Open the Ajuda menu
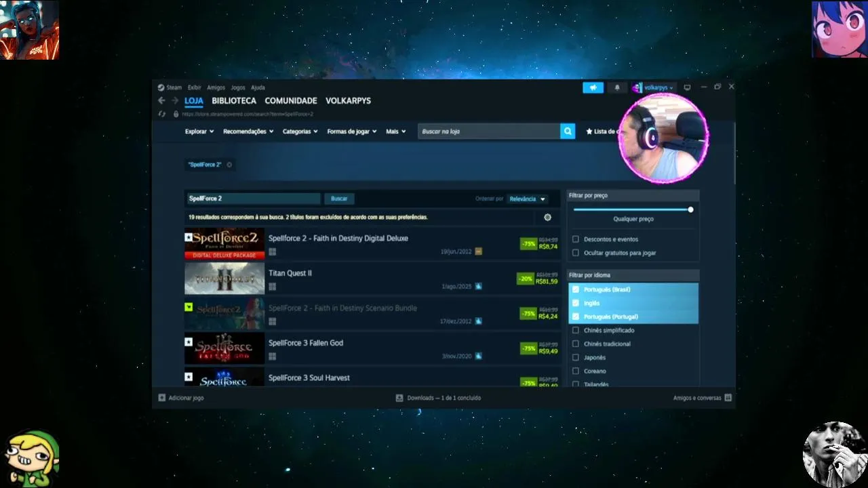The height and width of the screenshot is (488, 868). pyautogui.click(x=258, y=87)
